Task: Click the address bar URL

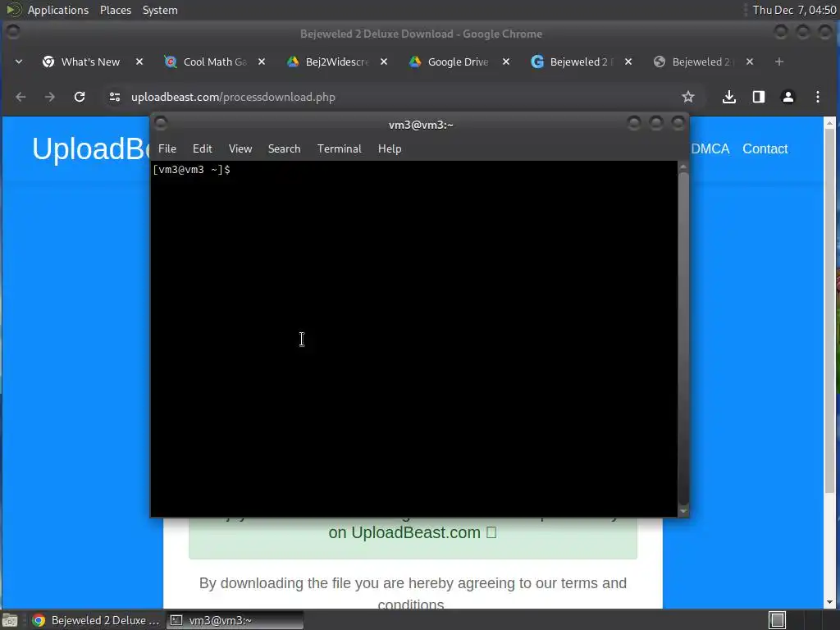Action: click(x=233, y=97)
